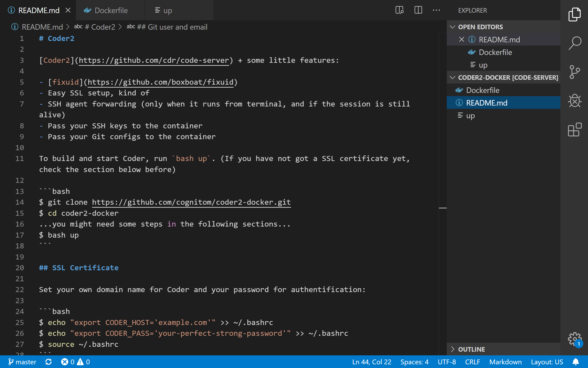
Task: Follow the boxboat/fixuid GitHub link
Action: point(160,82)
